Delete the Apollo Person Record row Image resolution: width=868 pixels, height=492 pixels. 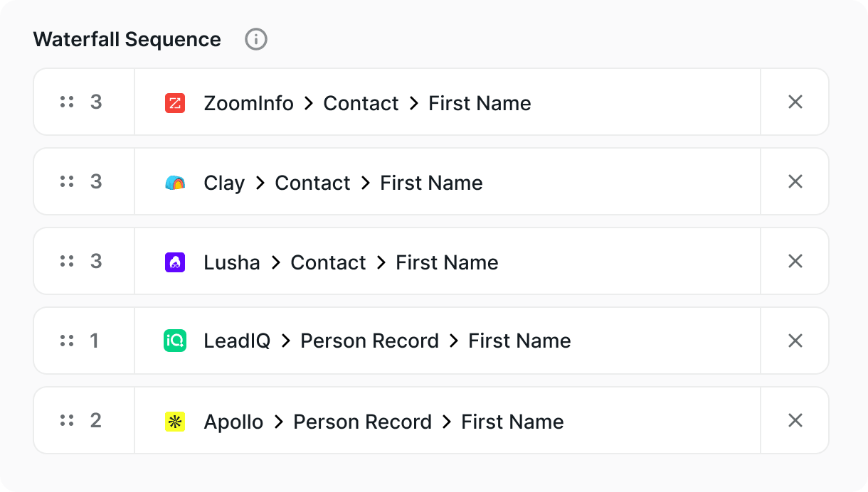point(795,421)
